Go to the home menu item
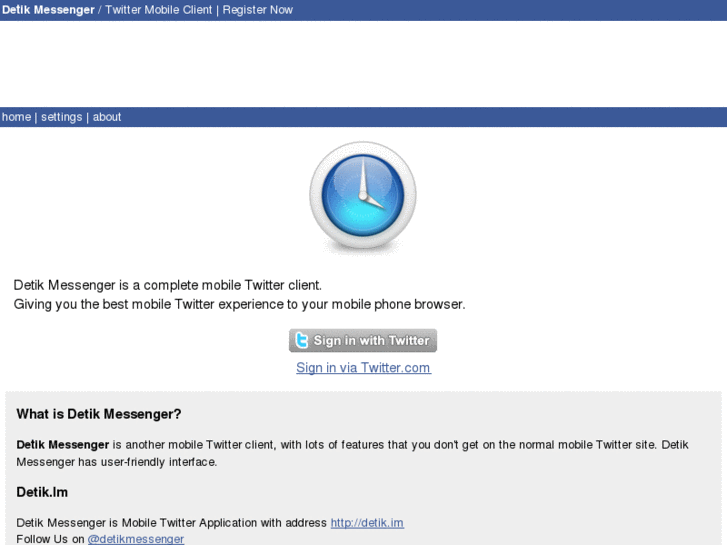This screenshot has width=727, height=545. pyautogui.click(x=16, y=117)
